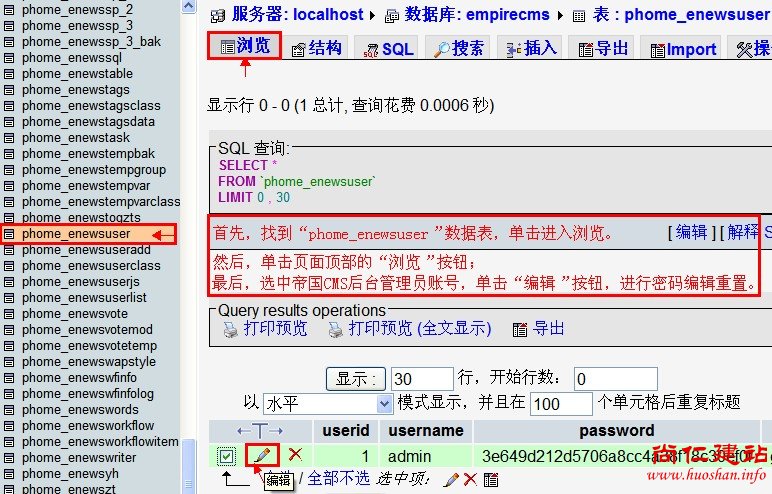Click the rows count field containing 30
Screen dimensions: 772x494
(x=422, y=379)
